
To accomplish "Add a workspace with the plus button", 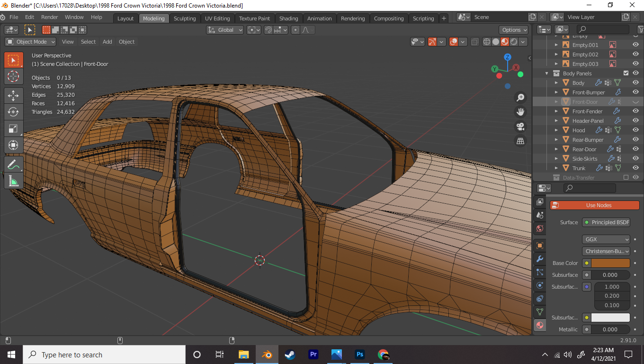I will (x=444, y=18).
